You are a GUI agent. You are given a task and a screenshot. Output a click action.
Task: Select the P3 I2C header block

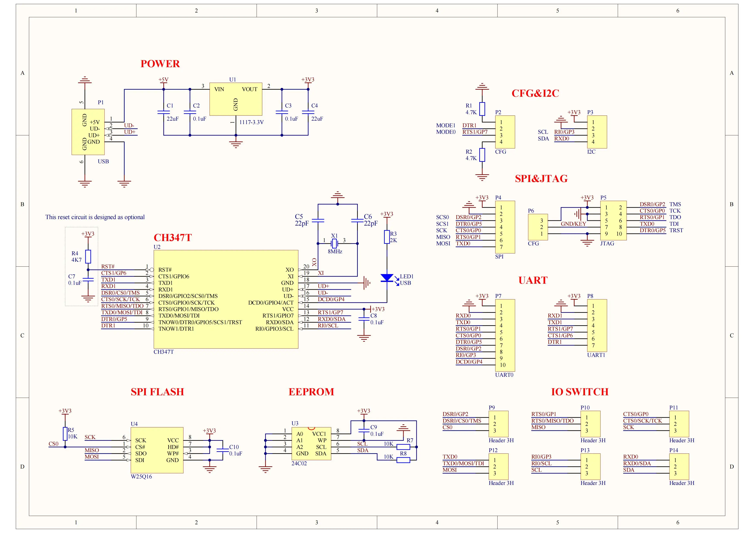[x=597, y=132]
